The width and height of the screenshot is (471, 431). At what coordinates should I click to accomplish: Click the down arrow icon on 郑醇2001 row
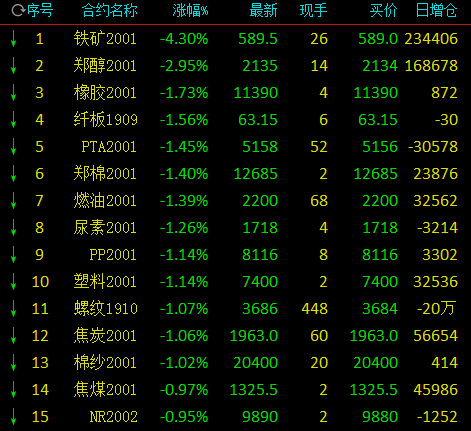click(13, 66)
